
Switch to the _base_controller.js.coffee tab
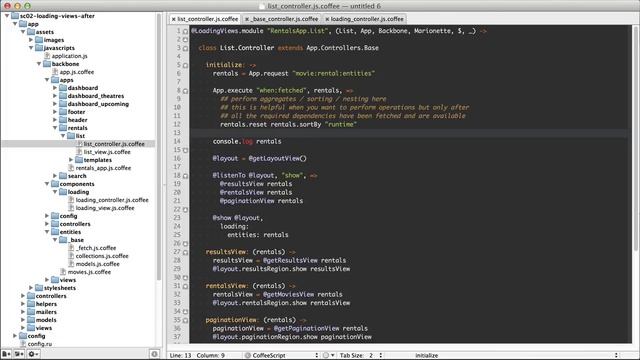click(284, 19)
